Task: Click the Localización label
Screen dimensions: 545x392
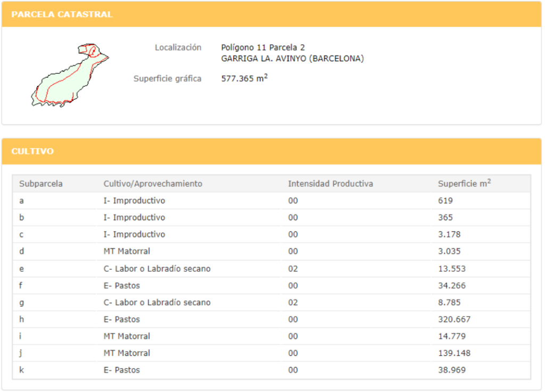Action: click(178, 47)
